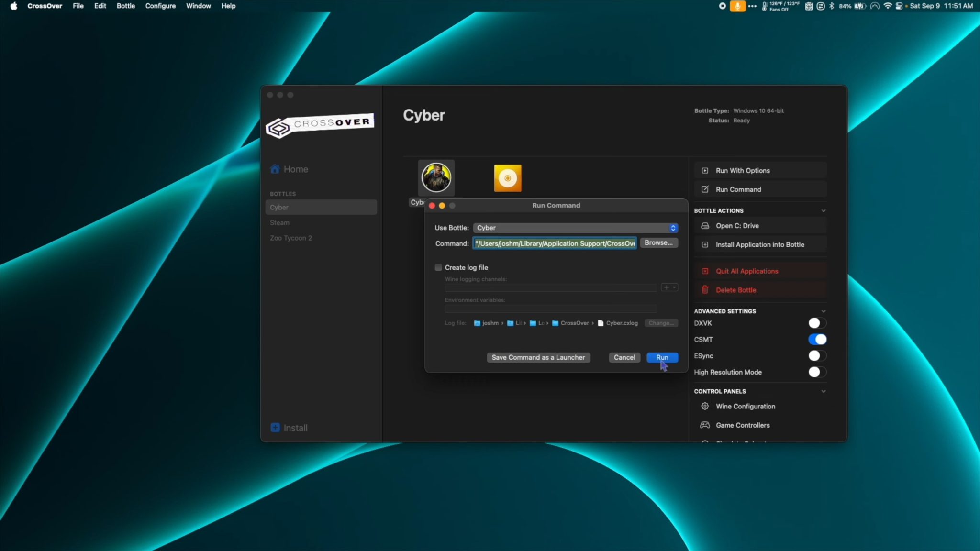Click the Wine logging channels field
Viewport: 980px width, 551px height.
[550, 287]
